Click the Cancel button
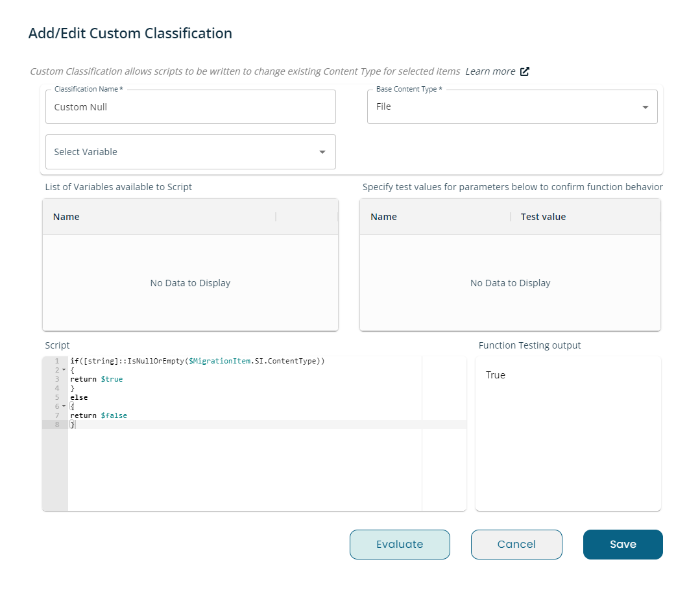Image resolution: width=700 pixels, height=590 pixels. 516,544
